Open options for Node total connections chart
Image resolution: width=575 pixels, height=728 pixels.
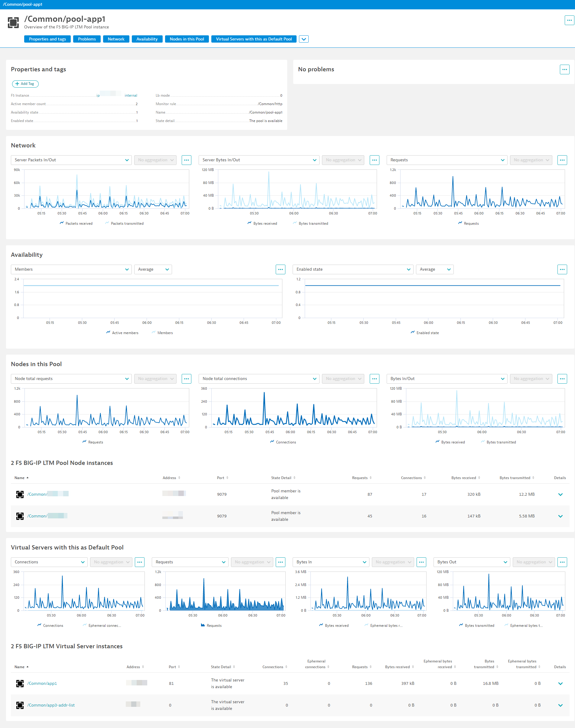[374, 379]
